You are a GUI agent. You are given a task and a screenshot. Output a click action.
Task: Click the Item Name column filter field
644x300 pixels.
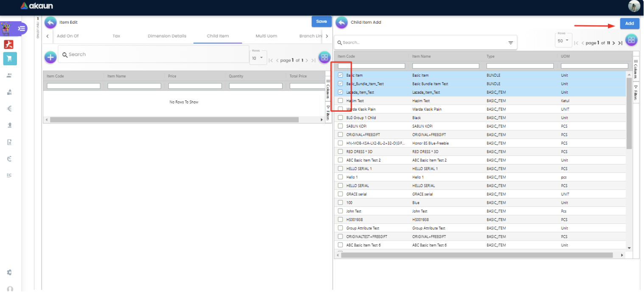(445, 66)
